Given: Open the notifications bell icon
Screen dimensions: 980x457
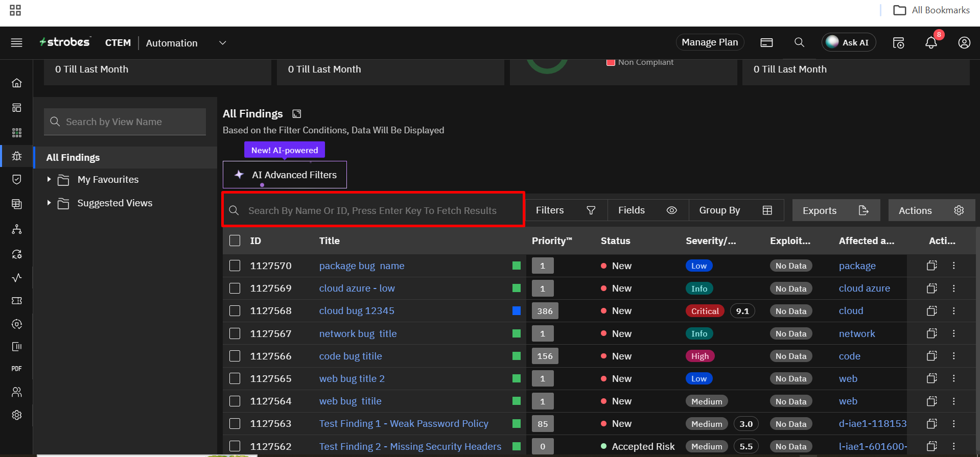Looking at the screenshot, I should pyautogui.click(x=931, y=43).
